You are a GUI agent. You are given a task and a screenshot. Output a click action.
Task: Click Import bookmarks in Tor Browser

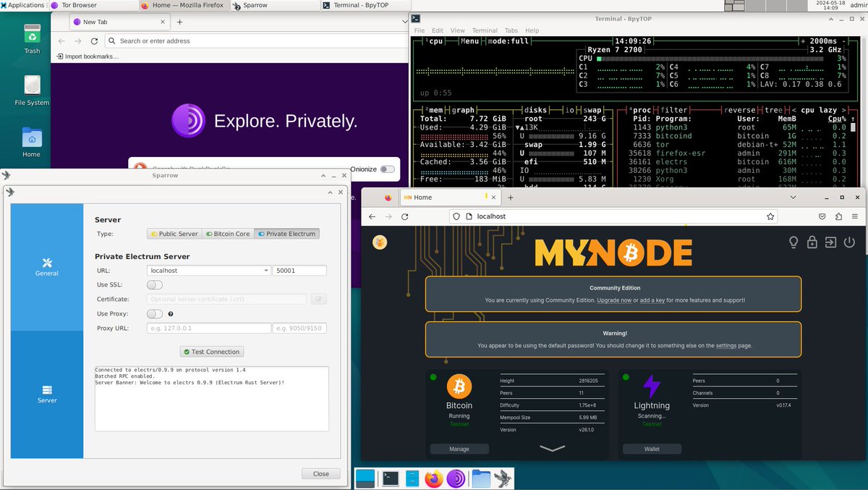pos(87,56)
